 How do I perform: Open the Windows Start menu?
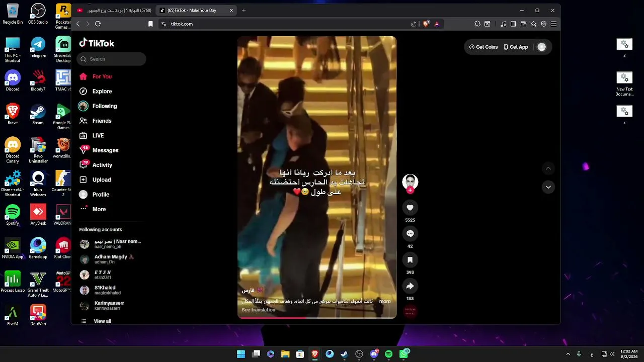pos(241,354)
